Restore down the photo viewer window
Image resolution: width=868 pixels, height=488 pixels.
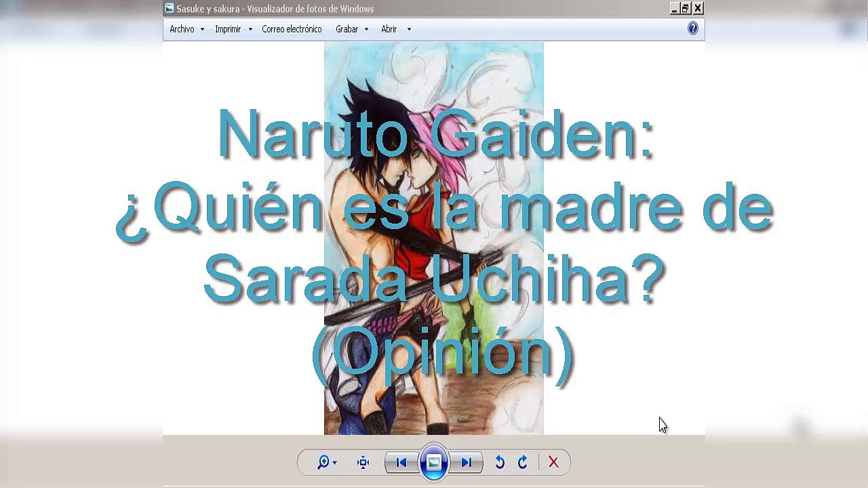coord(686,8)
